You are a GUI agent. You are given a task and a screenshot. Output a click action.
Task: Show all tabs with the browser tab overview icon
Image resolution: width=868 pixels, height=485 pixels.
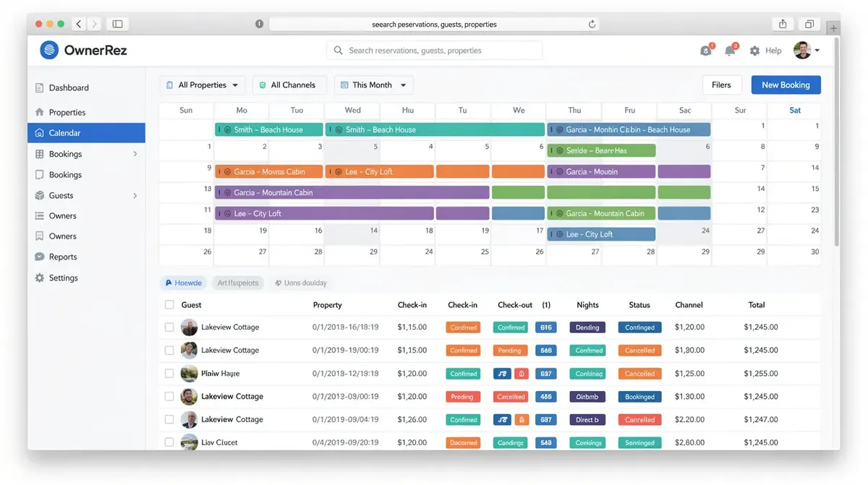[809, 24]
